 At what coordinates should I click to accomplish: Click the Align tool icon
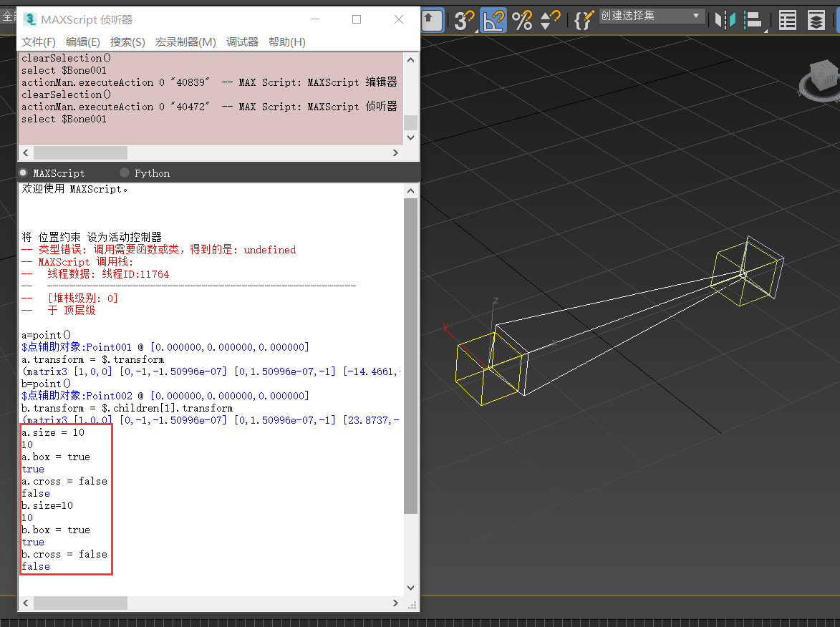[754, 20]
